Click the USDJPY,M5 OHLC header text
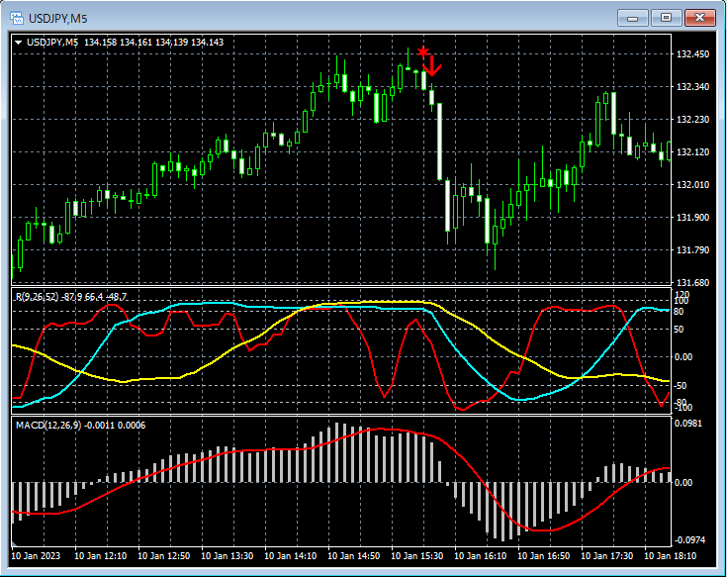The width and height of the screenshot is (728, 577). tap(125, 43)
